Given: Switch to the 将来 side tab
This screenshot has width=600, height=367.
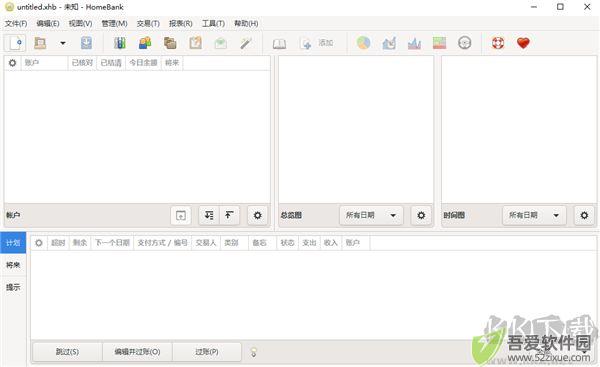Looking at the screenshot, I should tap(13, 265).
